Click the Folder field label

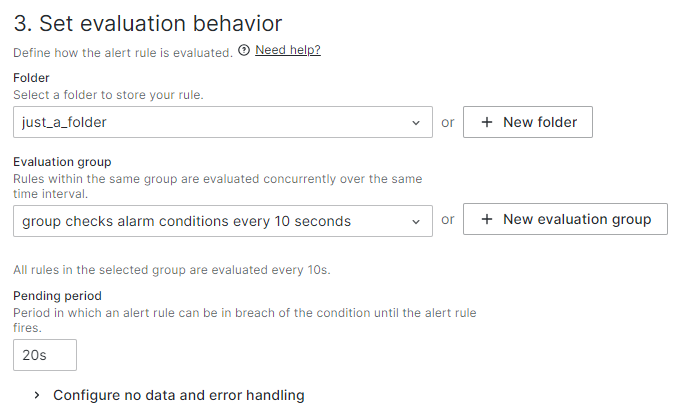(x=31, y=77)
